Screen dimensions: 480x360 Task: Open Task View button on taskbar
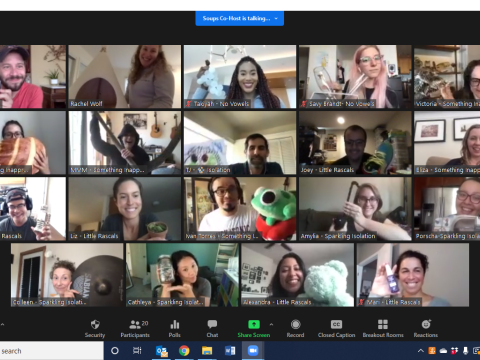(x=137, y=351)
